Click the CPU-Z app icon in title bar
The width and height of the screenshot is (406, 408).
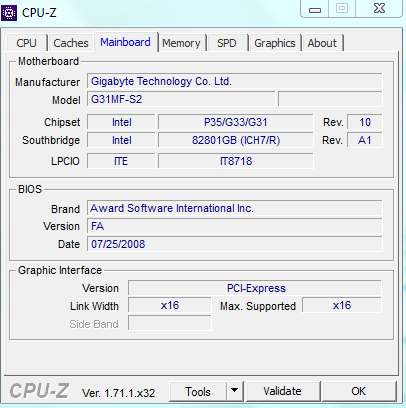pos(9,13)
